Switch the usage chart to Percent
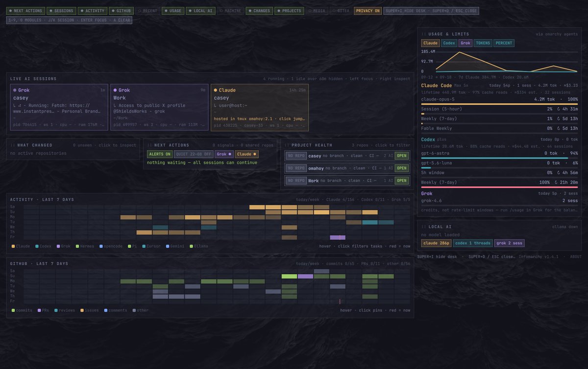The image size is (588, 369). [x=504, y=43]
